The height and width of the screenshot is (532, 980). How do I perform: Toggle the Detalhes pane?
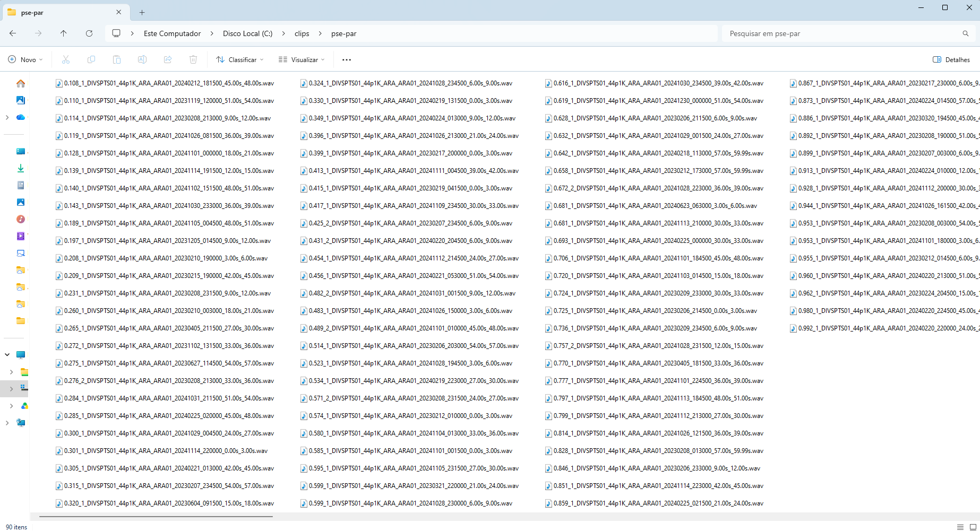click(x=951, y=59)
